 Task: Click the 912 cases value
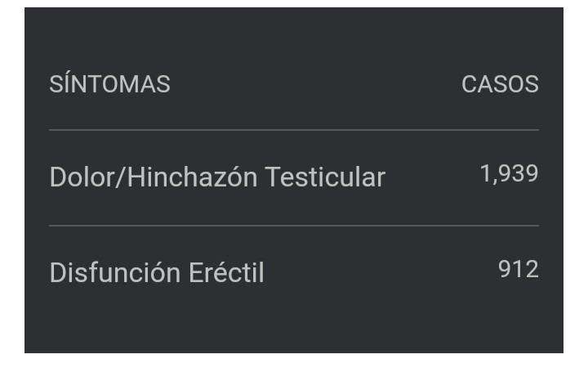[x=519, y=269]
